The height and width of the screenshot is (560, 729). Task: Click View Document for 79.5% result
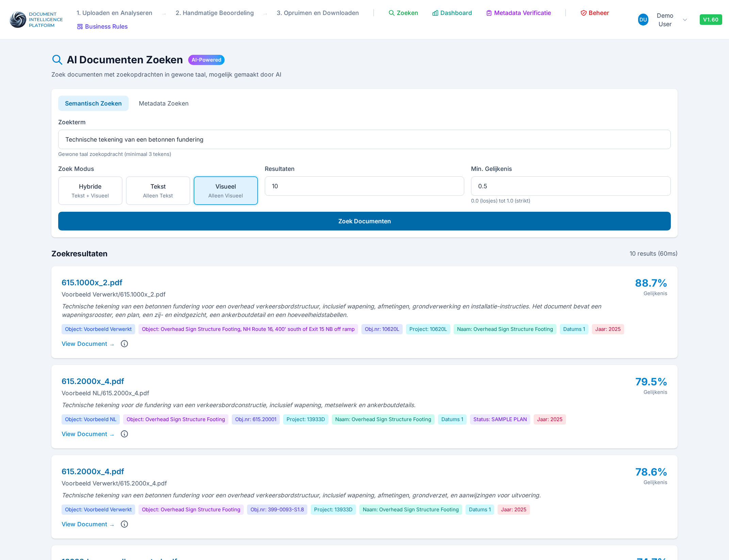tap(88, 434)
